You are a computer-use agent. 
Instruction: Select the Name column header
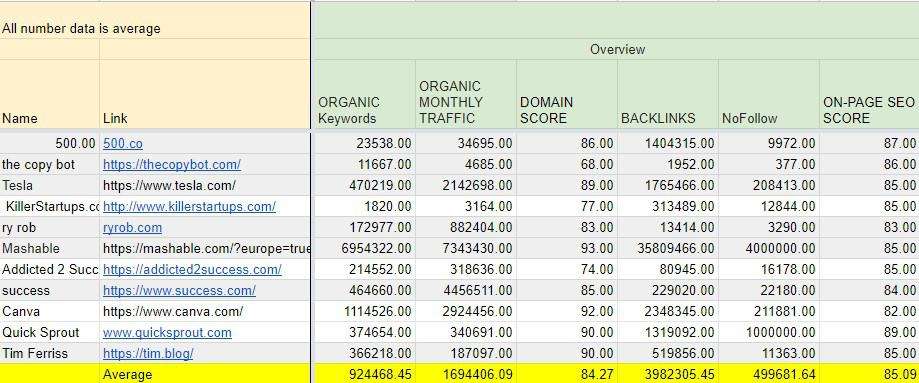click(50, 94)
